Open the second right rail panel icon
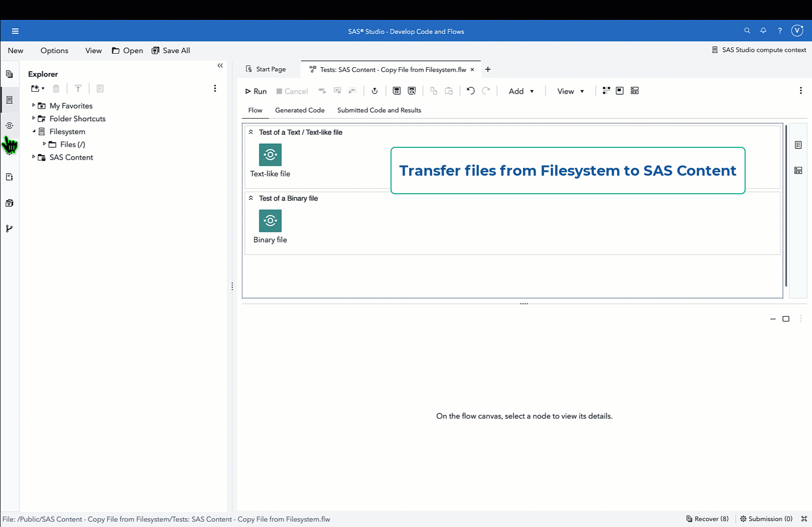This screenshot has height=527, width=812. pos(798,170)
